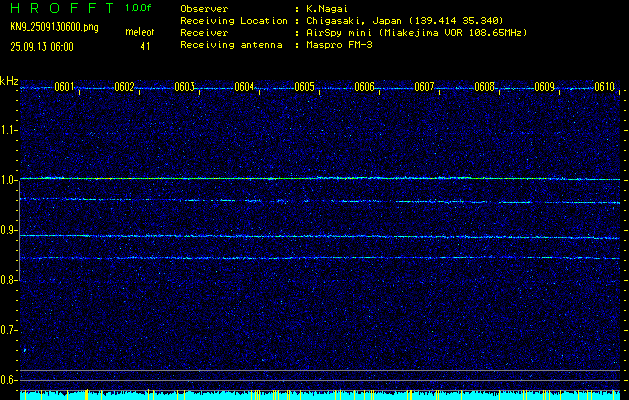This screenshot has width=629, height=400.
Task: Click the signal trace just below 0.9 kHz
Action: [320, 237]
